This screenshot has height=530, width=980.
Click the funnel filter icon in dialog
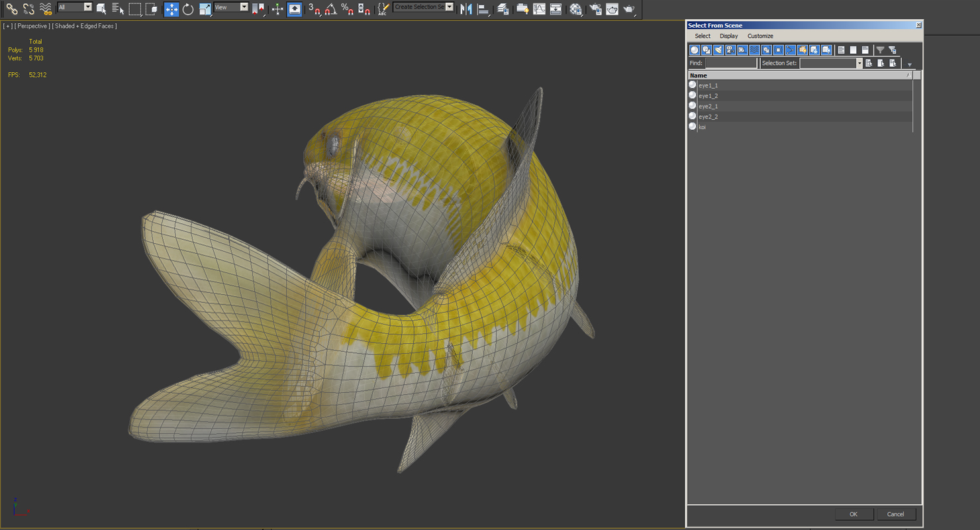click(x=880, y=50)
